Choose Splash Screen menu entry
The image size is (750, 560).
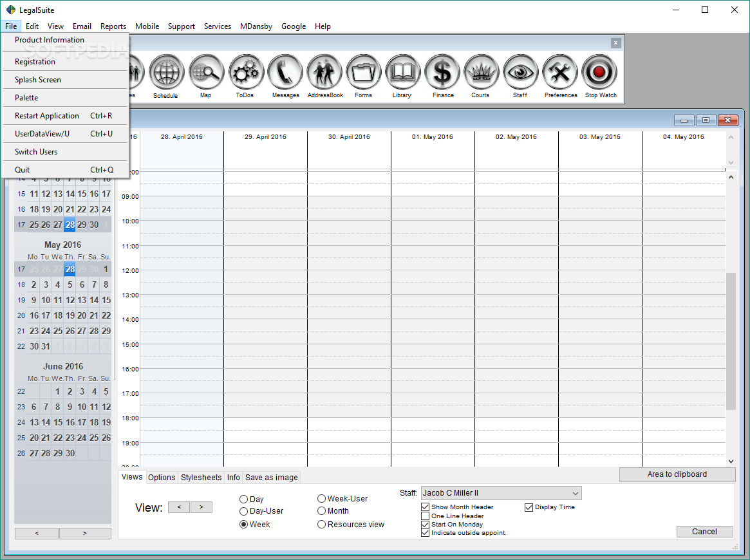point(65,80)
